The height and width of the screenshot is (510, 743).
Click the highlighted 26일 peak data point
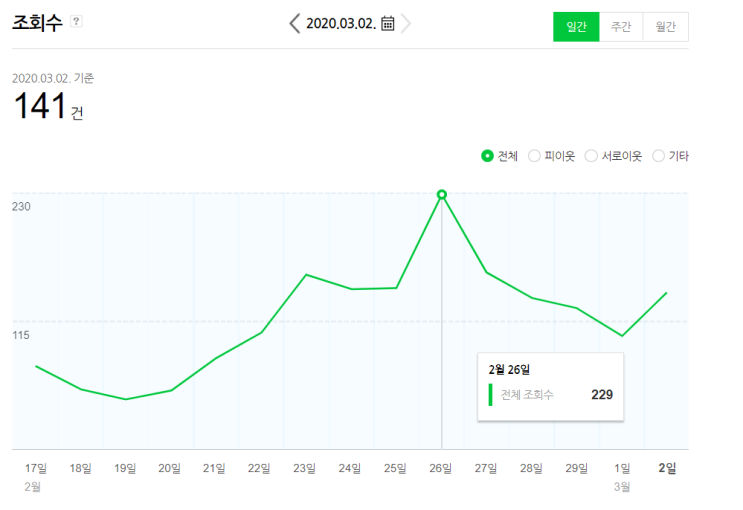coord(442,194)
